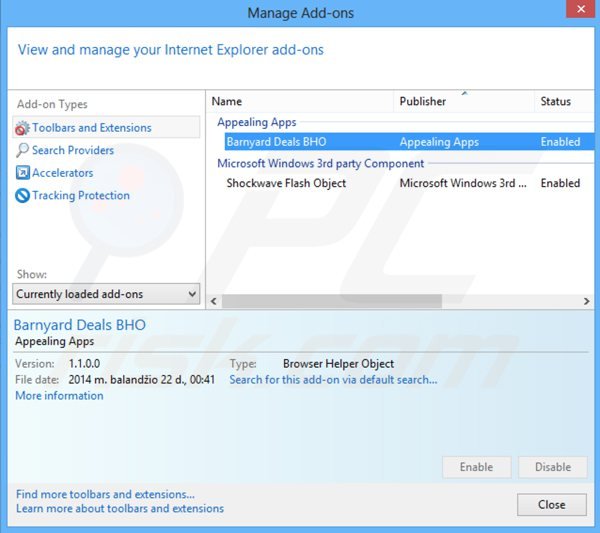Select Shockwave Flash Object row
Image resolution: width=600 pixels, height=533 pixels.
(409, 183)
